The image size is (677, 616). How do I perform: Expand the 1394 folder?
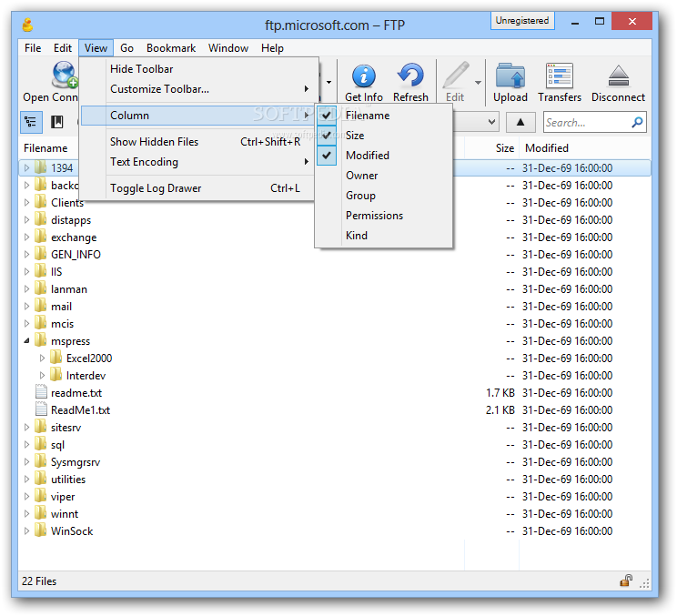pyautogui.click(x=26, y=167)
